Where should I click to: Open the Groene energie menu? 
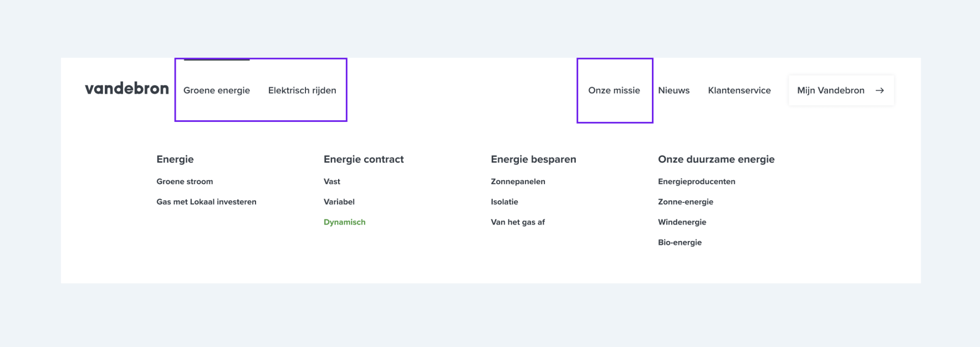click(217, 90)
